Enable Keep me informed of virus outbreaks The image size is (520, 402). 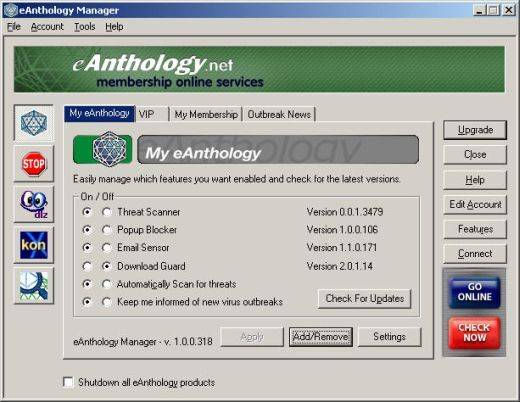coord(87,302)
